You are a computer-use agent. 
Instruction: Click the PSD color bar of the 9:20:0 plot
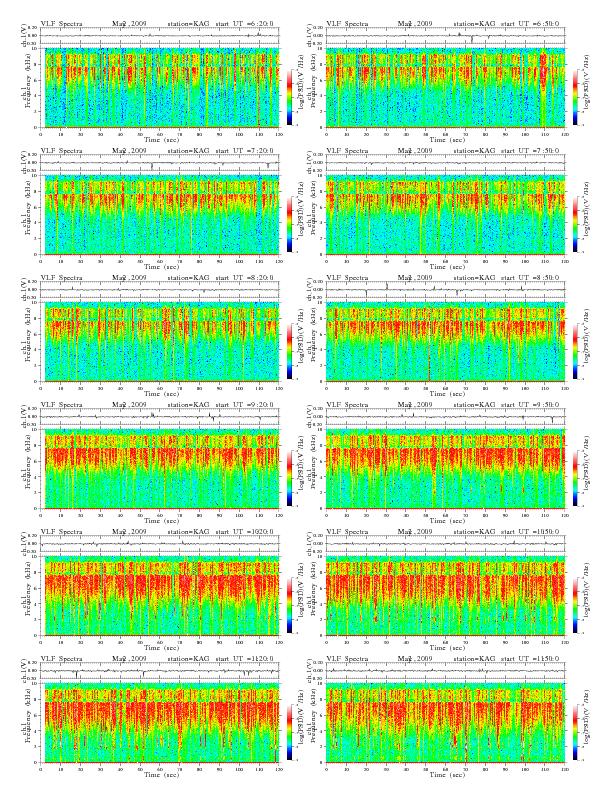[x=289, y=478]
